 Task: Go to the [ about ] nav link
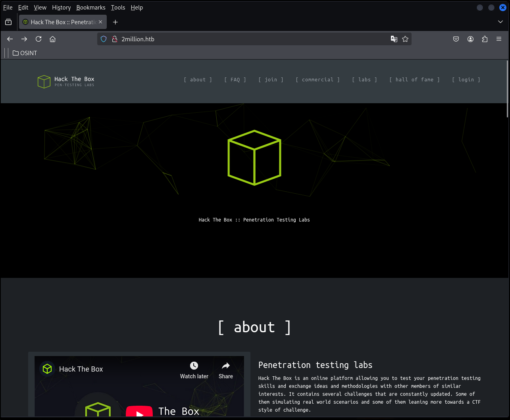pyautogui.click(x=198, y=79)
